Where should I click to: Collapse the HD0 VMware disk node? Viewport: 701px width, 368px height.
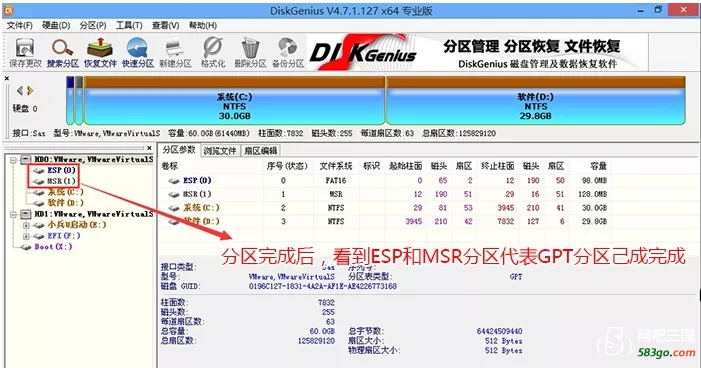tap(13, 160)
